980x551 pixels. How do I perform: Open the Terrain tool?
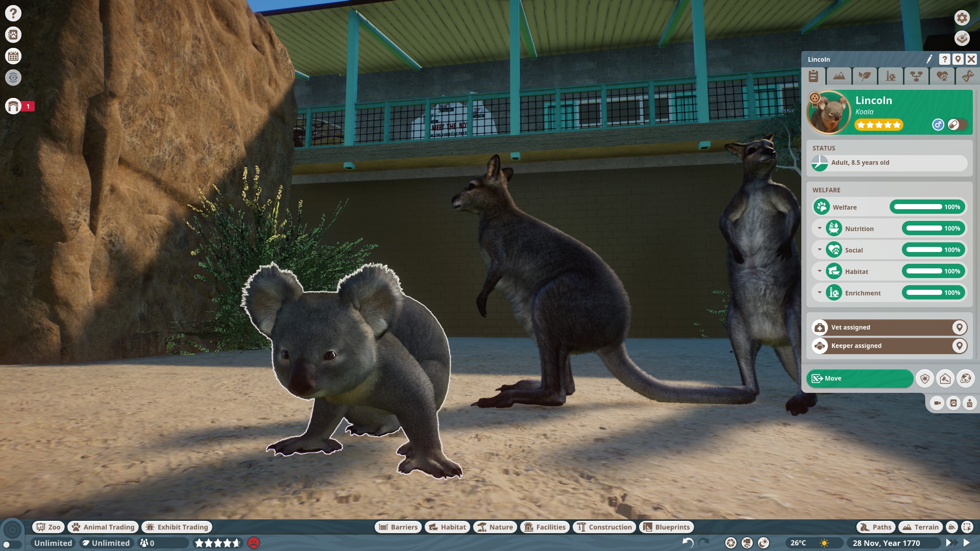pyautogui.click(x=920, y=527)
